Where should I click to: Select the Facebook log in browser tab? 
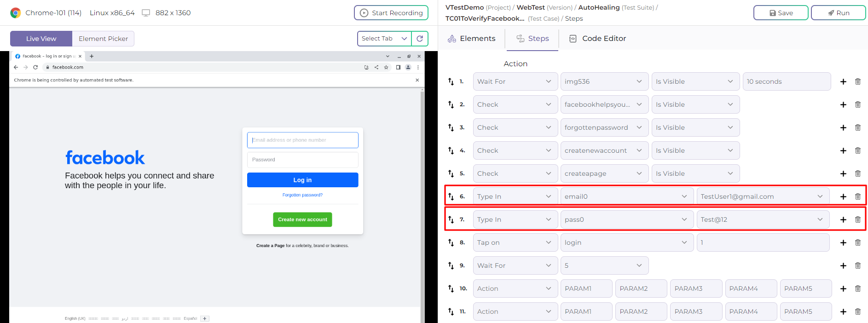point(48,56)
